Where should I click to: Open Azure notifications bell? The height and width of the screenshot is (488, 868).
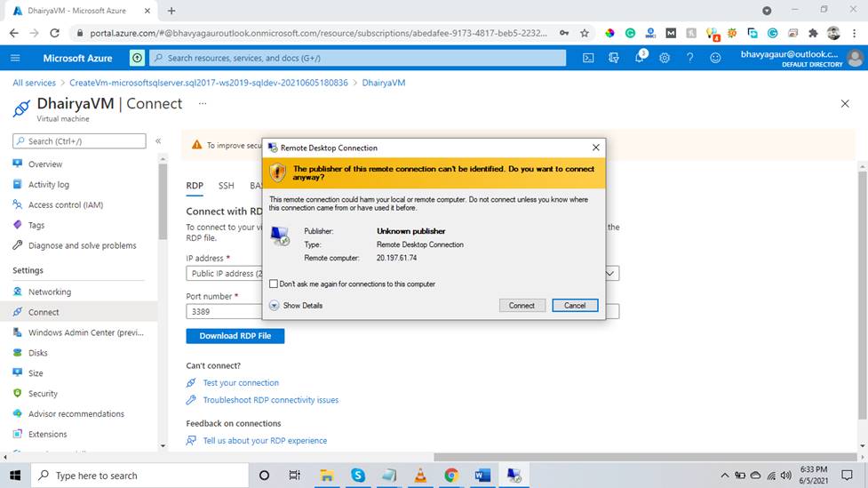(x=640, y=57)
